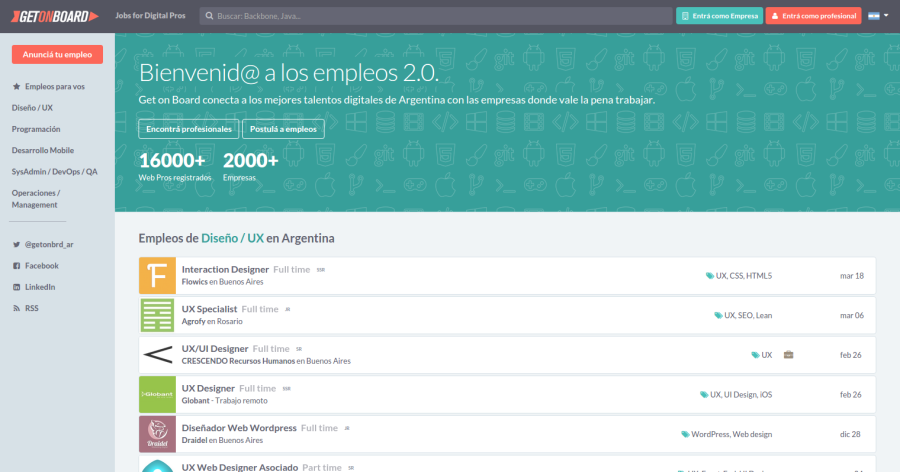Expand the Argentina flag country dropdown
This screenshot has width=900, height=472.
878,16
